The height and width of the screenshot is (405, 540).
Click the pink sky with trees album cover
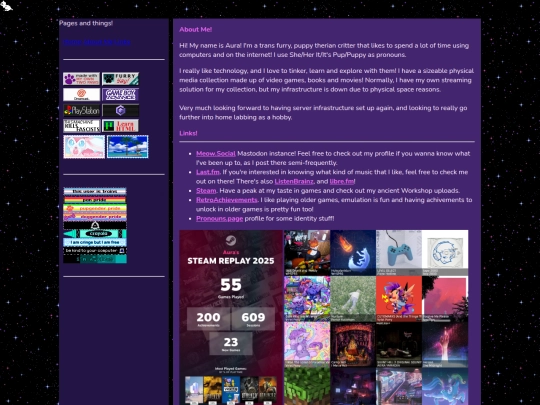(445, 299)
